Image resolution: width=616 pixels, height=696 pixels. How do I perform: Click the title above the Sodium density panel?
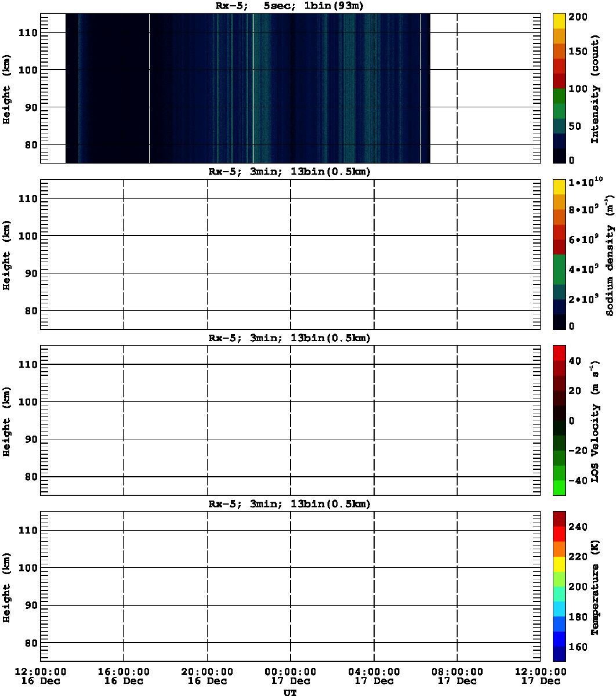(289, 172)
